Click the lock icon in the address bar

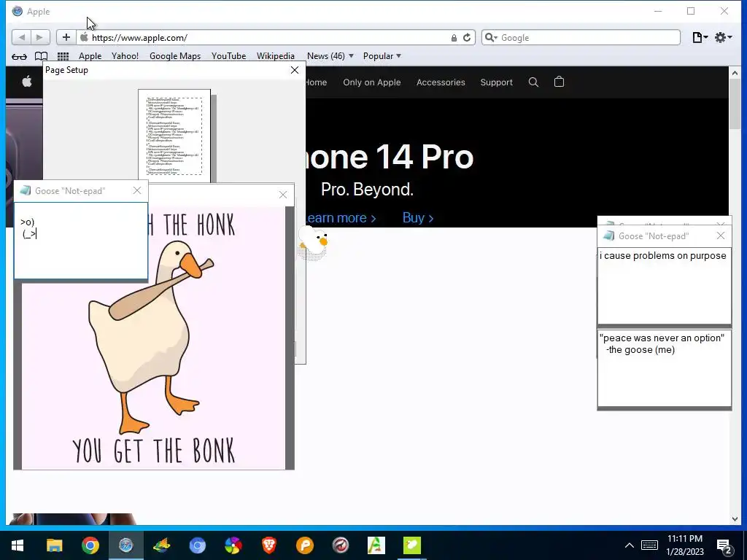coord(454,38)
